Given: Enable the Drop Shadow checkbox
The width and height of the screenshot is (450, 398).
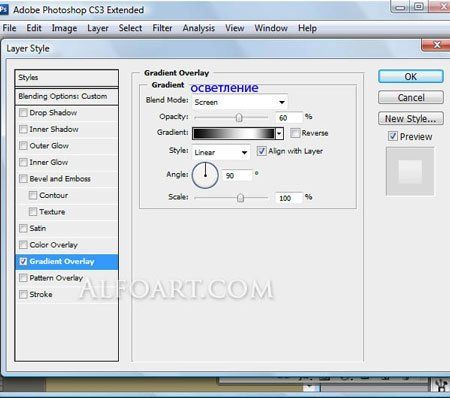Looking at the screenshot, I should 23,113.
